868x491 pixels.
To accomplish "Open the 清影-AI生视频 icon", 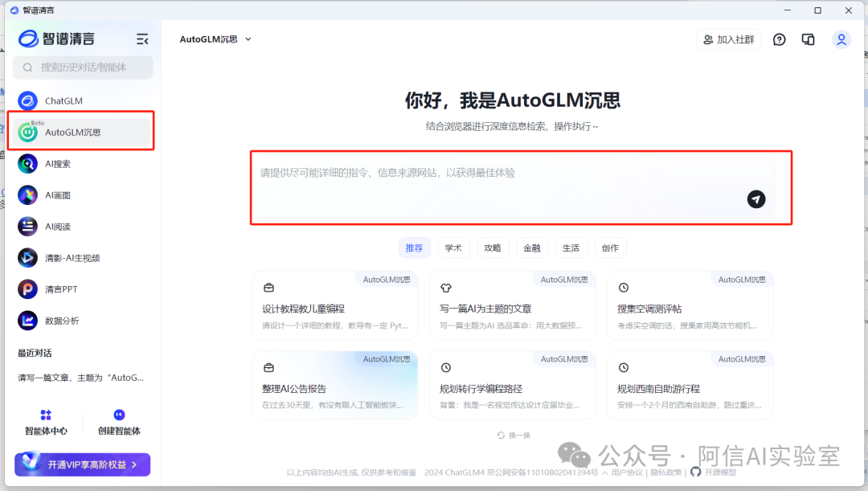I will pyautogui.click(x=27, y=258).
